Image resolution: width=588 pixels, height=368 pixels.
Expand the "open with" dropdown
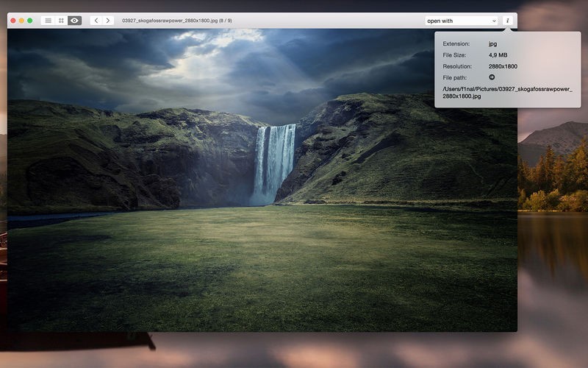pos(462,21)
